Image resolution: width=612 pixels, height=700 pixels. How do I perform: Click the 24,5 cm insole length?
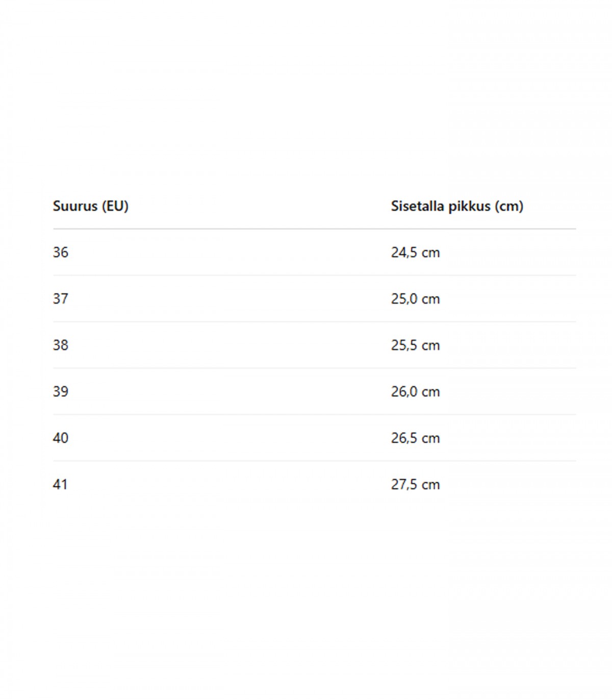point(415,253)
